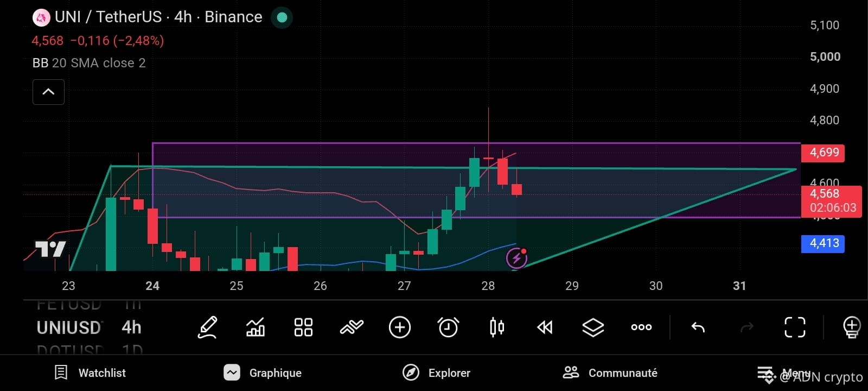Click the 5,000 price axis label

(825, 57)
